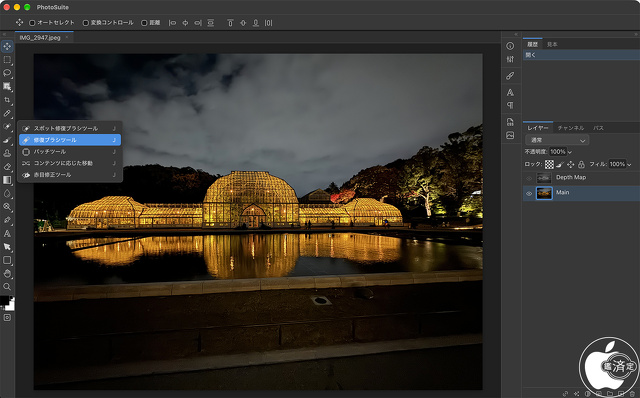The image size is (640, 398).
Task: Click align left edges icon
Action: pyautogui.click(x=173, y=23)
